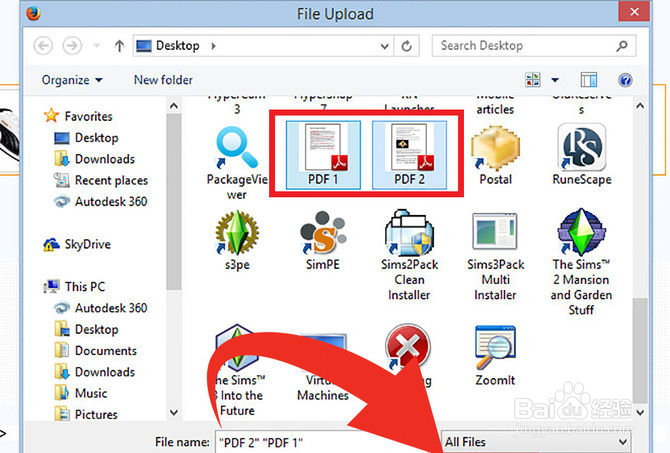
Task: Select the red X shortcut icon
Action: (408, 346)
